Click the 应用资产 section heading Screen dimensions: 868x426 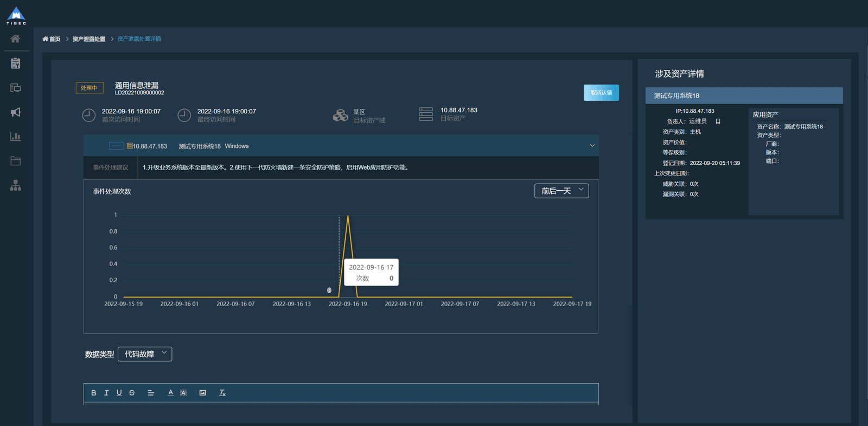[765, 115]
